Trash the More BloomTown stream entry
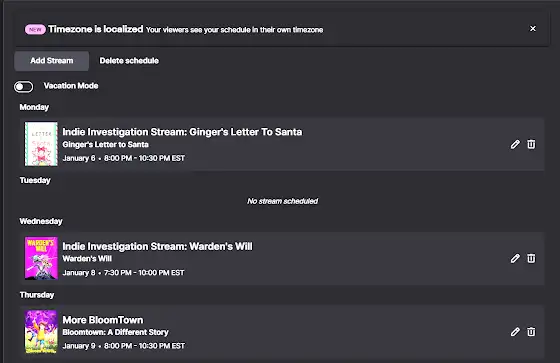The image size is (560, 363). [x=531, y=332]
